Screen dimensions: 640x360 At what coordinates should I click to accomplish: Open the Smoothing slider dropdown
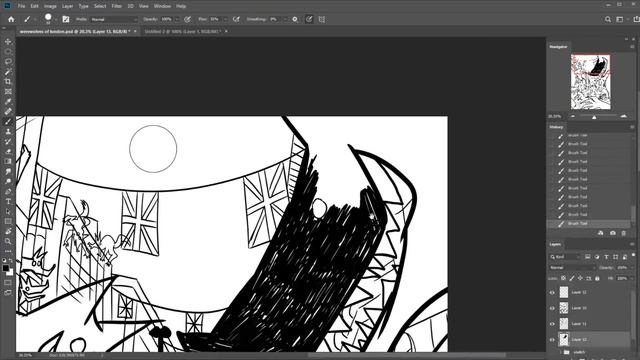pyautogui.click(x=285, y=19)
